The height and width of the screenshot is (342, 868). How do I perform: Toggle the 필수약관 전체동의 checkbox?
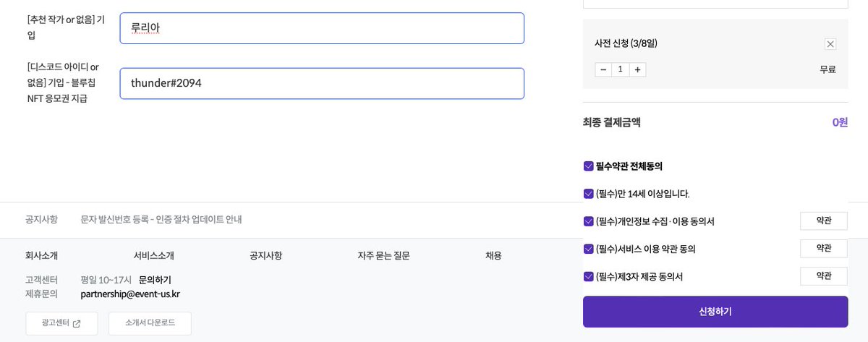click(x=588, y=166)
